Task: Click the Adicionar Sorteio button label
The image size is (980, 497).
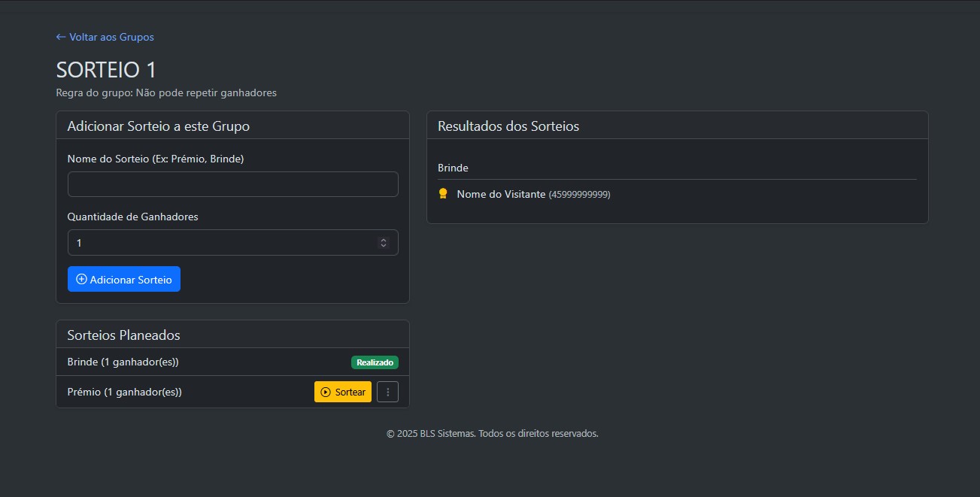Action: coord(131,280)
